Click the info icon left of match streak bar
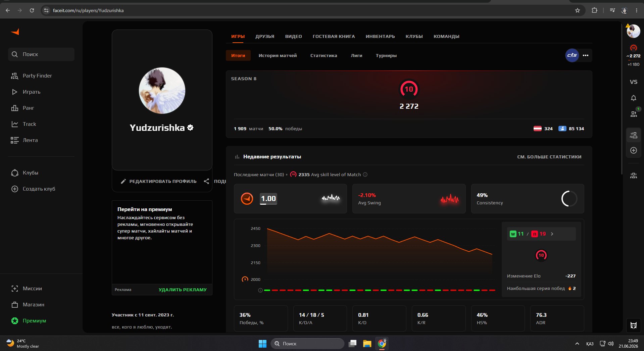This screenshot has width=644, height=351. tap(260, 290)
